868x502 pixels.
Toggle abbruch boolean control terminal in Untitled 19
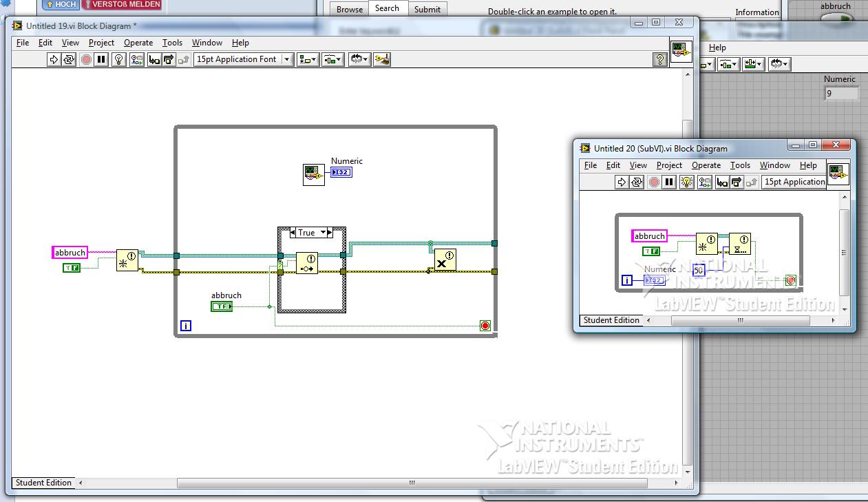pyautogui.click(x=222, y=306)
